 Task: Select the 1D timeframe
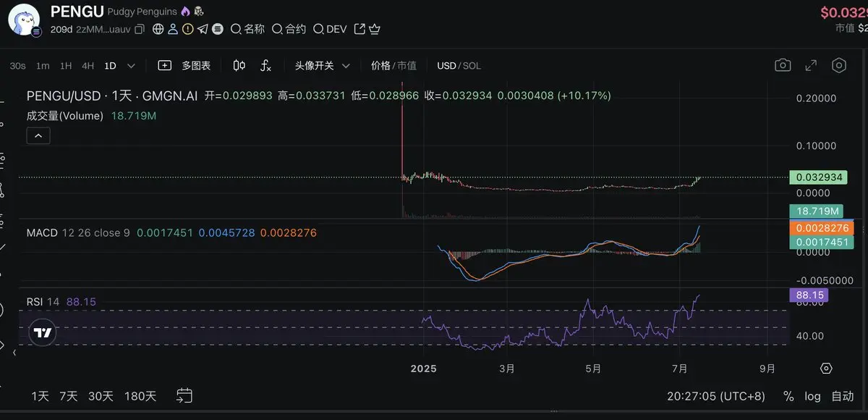pyautogui.click(x=110, y=66)
